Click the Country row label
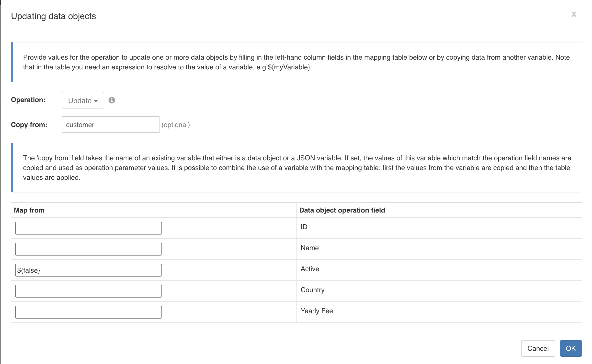The height and width of the screenshot is (364, 592). click(x=312, y=290)
